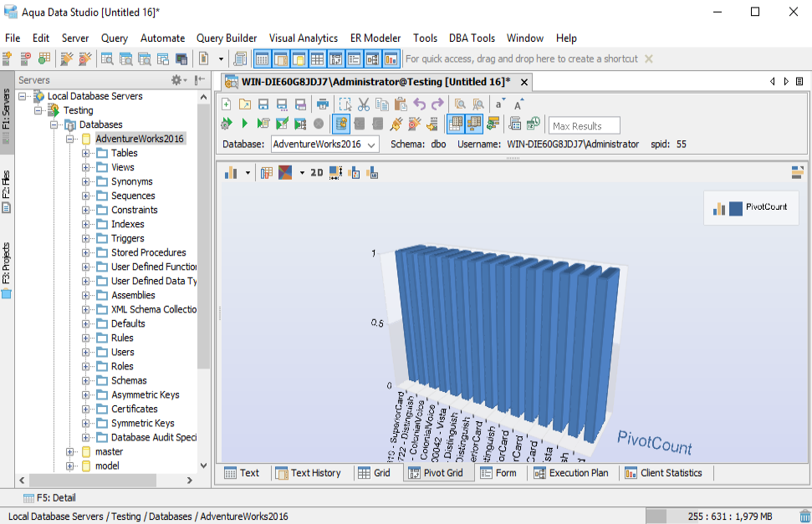Click the bar chart type icon
The height and width of the screenshot is (524, 812).
[x=231, y=173]
